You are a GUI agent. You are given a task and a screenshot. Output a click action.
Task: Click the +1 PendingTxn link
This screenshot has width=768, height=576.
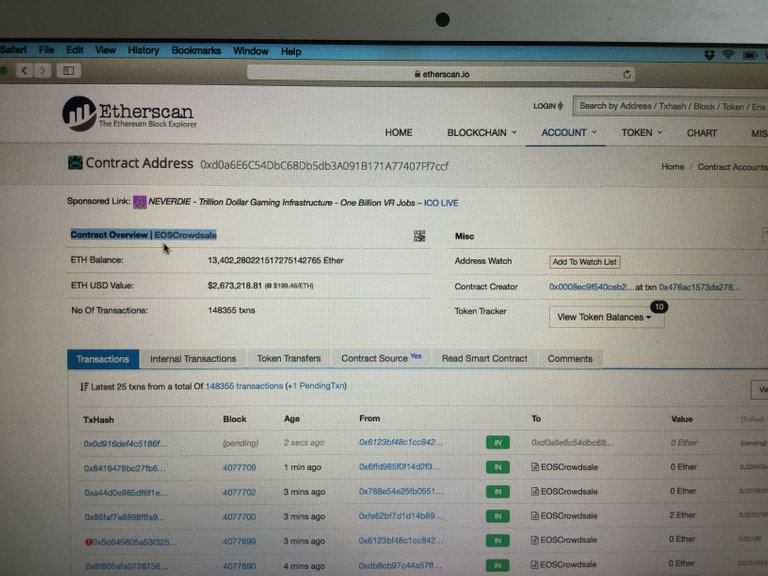(x=316, y=386)
